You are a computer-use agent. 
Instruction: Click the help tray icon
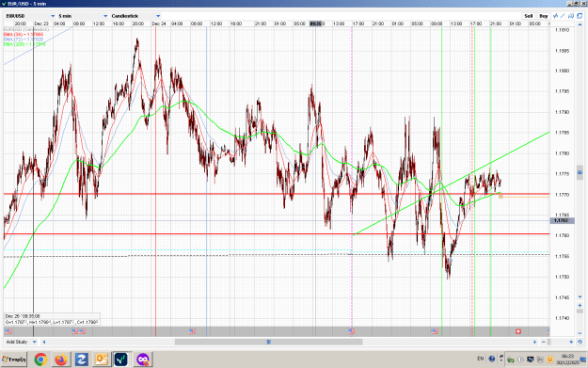(492, 359)
